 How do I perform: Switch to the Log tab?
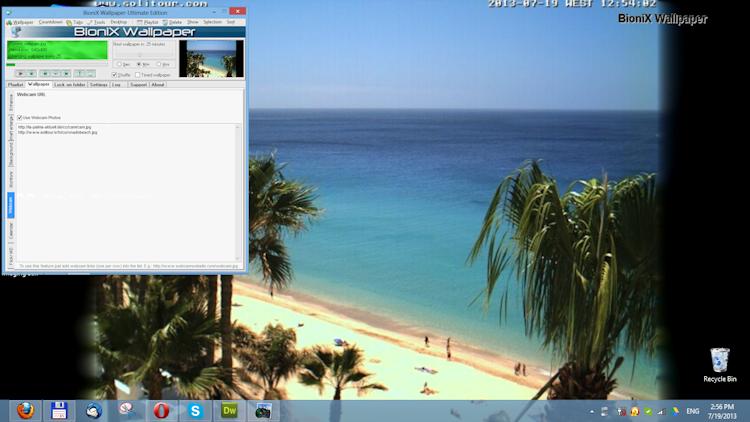click(117, 85)
